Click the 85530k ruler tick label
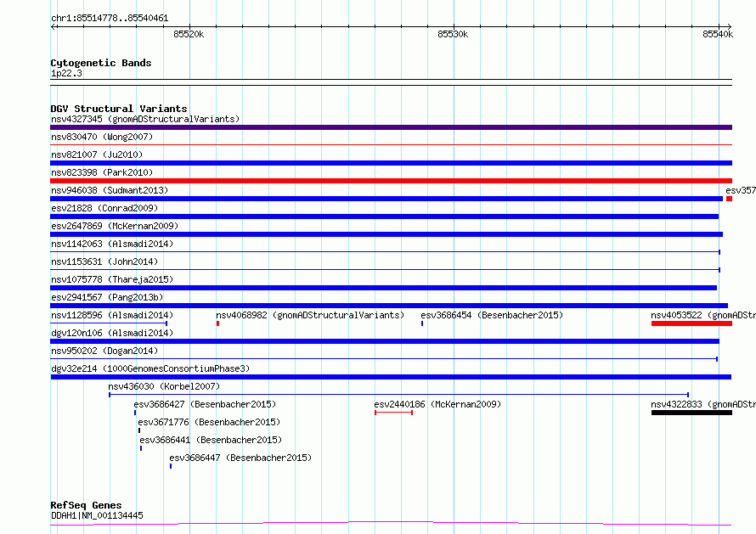Image resolution: width=756 pixels, height=534 pixels. [453, 34]
